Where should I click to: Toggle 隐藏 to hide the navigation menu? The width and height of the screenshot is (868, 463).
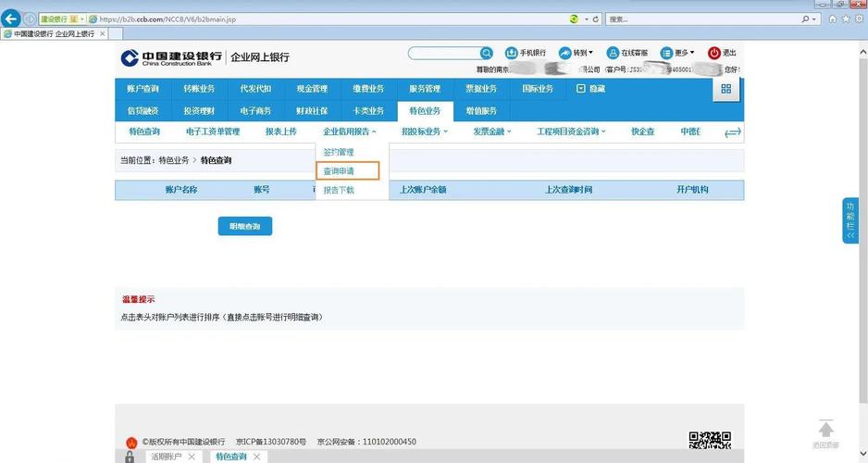590,89
